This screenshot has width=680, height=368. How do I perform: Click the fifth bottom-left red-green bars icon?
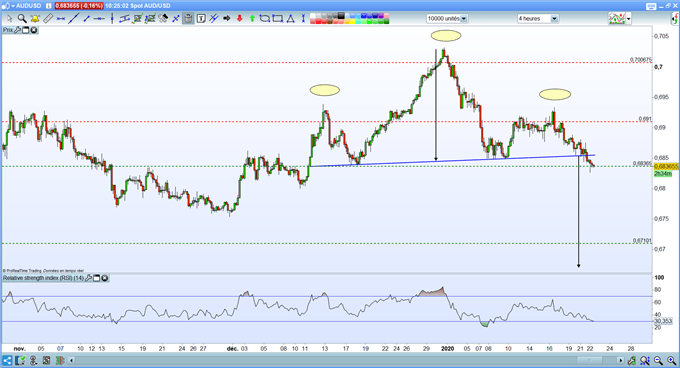[59, 361]
